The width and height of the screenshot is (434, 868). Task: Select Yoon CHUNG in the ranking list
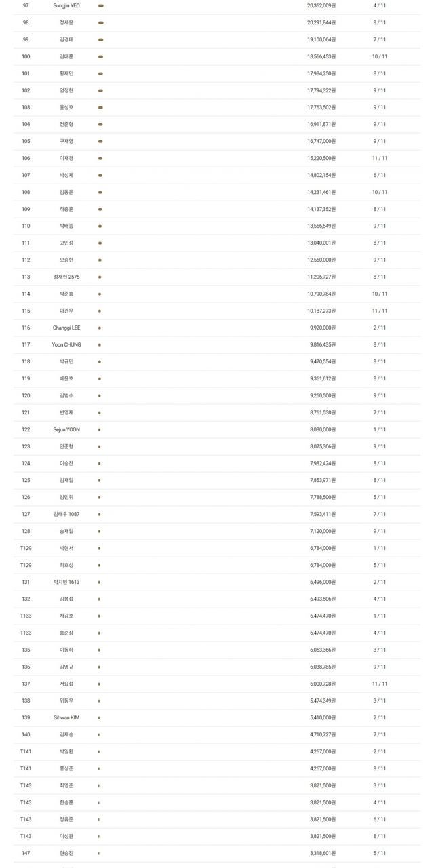coord(66,344)
